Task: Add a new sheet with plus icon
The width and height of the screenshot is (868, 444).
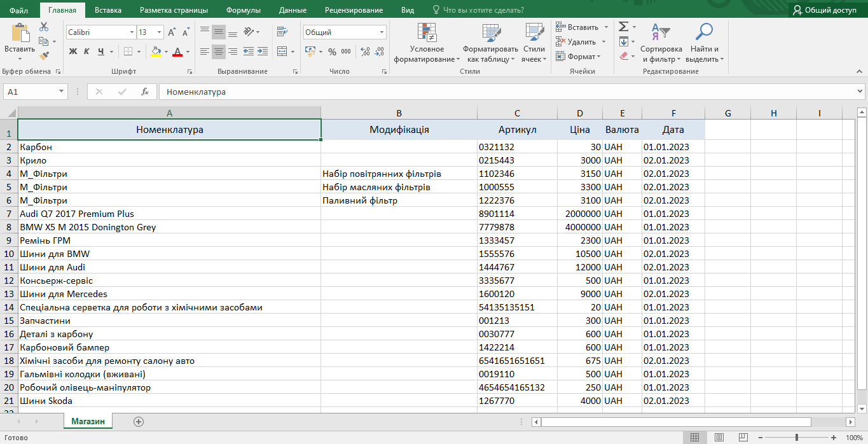Action: coord(139,421)
